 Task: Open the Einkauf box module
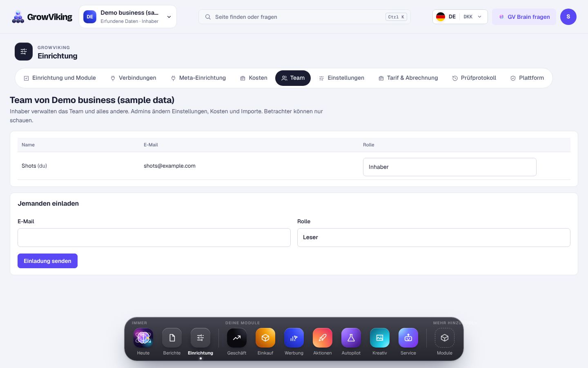pyautogui.click(x=265, y=338)
